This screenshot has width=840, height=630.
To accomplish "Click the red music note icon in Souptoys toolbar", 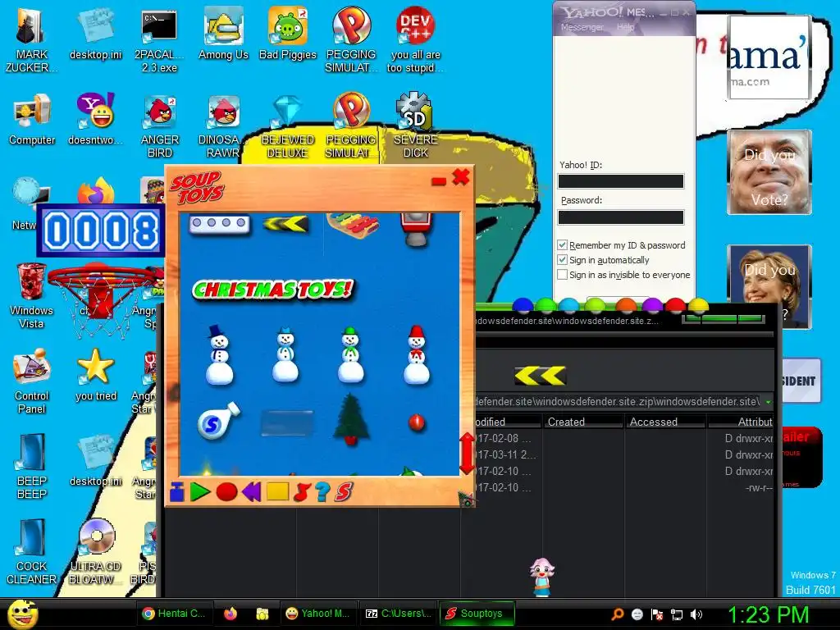I will [x=302, y=492].
